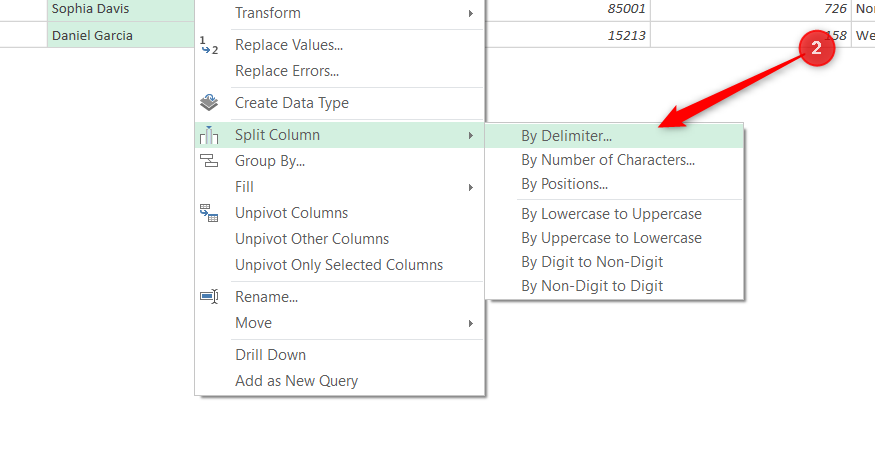Screen dimensions: 875x450
Task: Select By Digit to Non-Digit option
Action: pyautogui.click(x=614, y=262)
